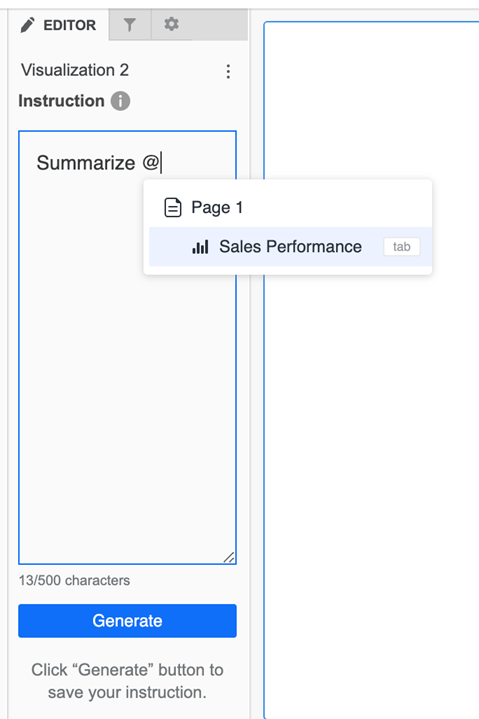This screenshot has width=479, height=719.
Task: Open the filter tab with funnel icon
Action: [130, 25]
